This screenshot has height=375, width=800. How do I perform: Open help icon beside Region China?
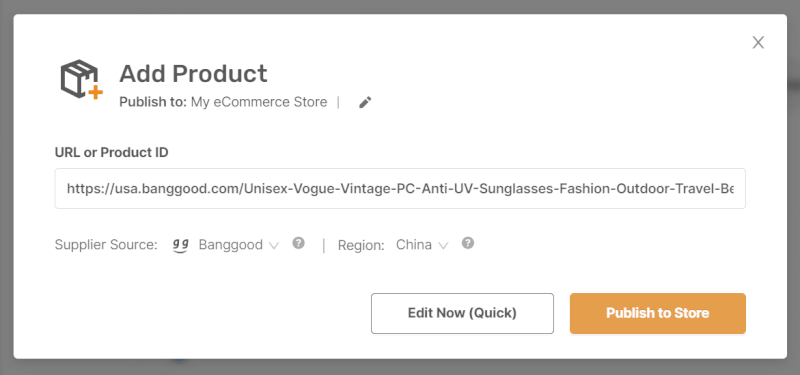point(468,243)
